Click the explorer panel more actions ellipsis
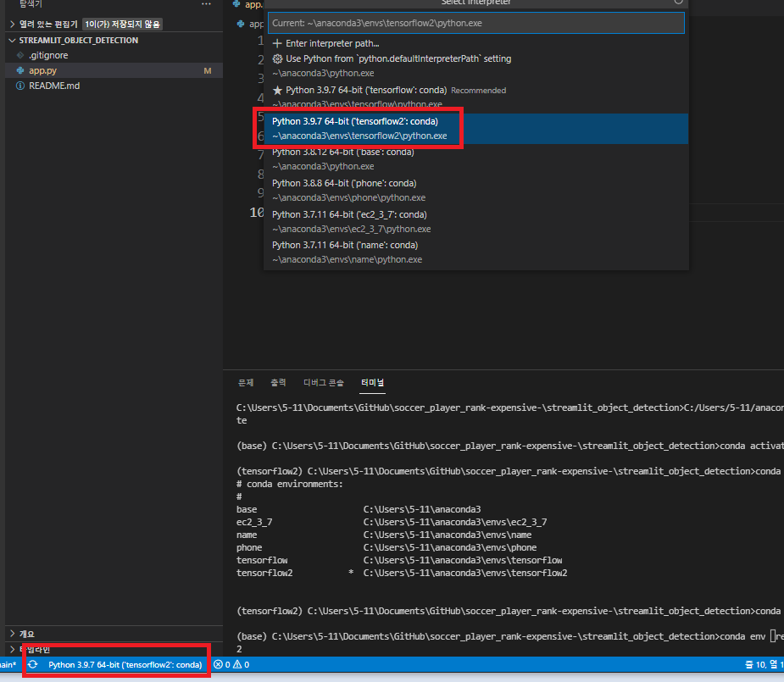 (206, 4)
